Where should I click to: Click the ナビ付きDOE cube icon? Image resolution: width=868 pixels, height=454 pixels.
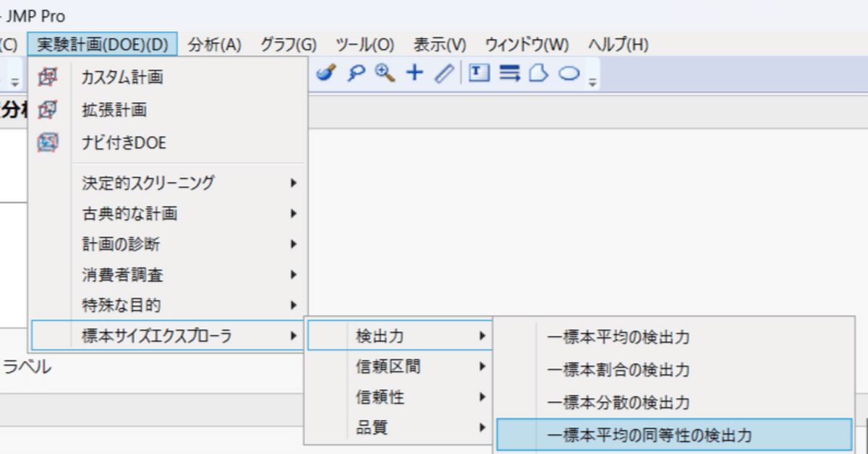(48, 142)
